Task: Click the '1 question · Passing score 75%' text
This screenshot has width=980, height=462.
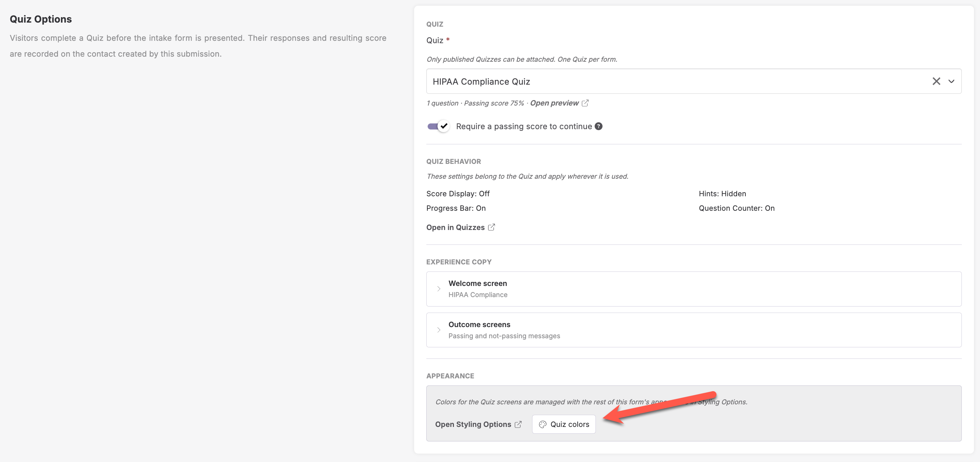Action: (x=475, y=103)
